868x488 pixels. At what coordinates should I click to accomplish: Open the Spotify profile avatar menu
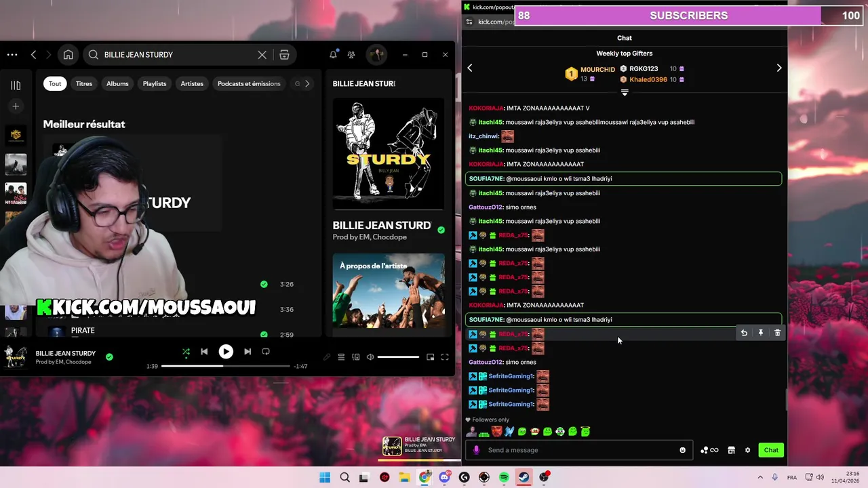click(376, 55)
